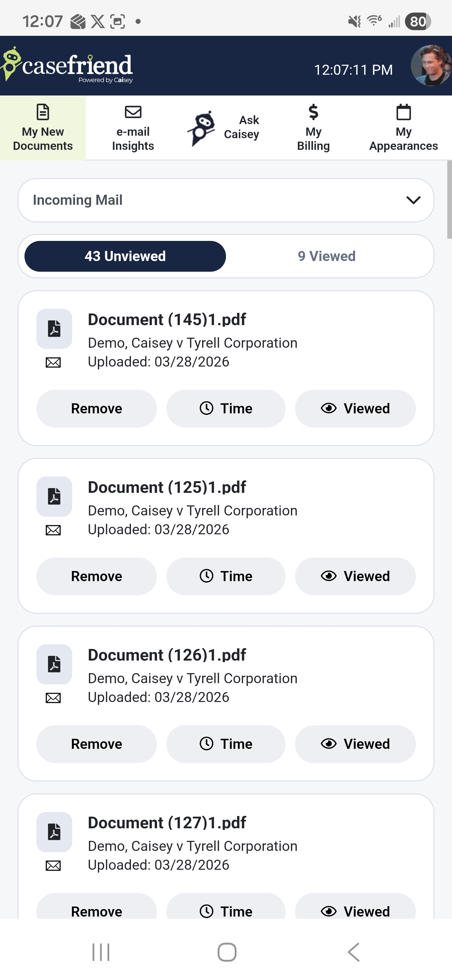The height and width of the screenshot is (980, 452).
Task: Log Time for Document (125)1.pdf
Action: [226, 576]
